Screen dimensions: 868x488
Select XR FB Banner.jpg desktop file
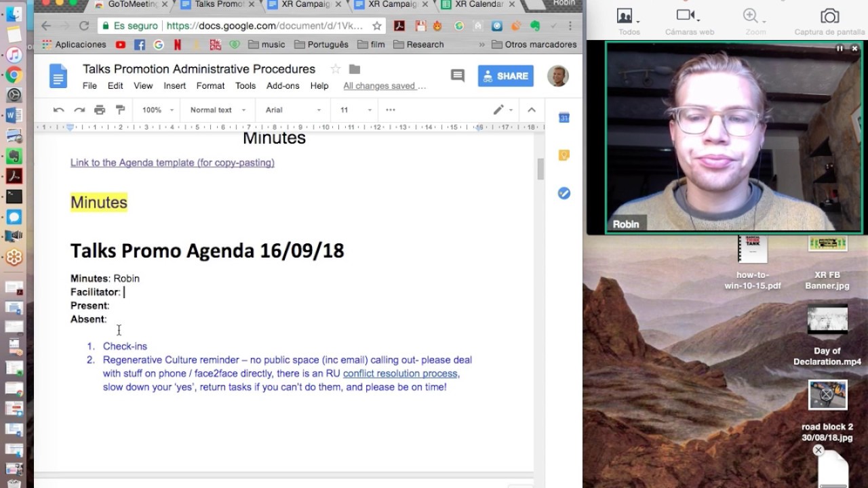[x=827, y=263]
